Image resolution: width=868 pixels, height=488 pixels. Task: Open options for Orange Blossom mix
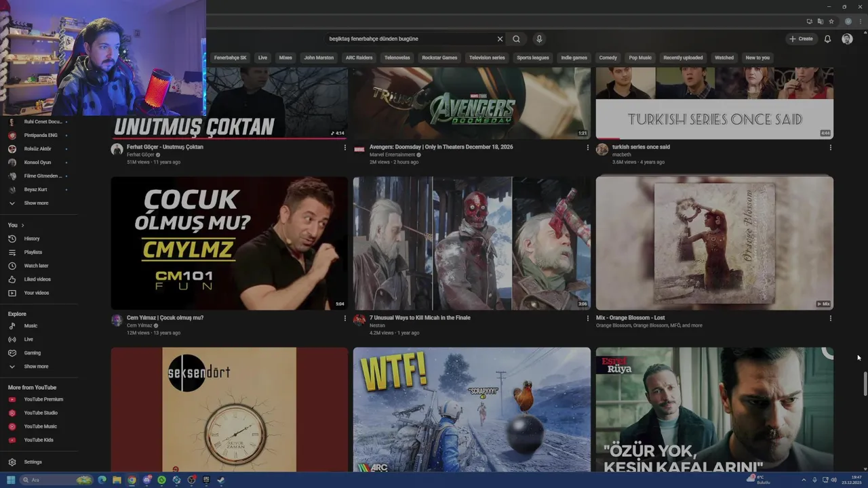click(x=830, y=319)
